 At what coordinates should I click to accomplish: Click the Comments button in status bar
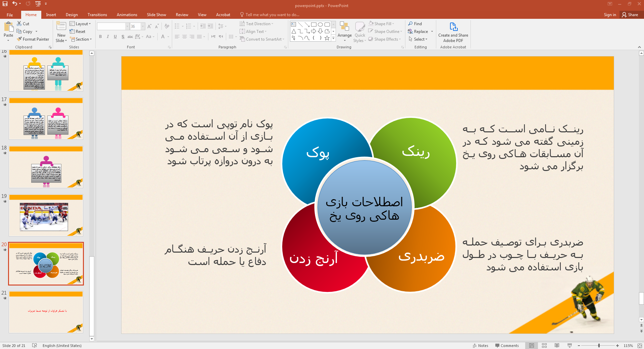coord(507,346)
